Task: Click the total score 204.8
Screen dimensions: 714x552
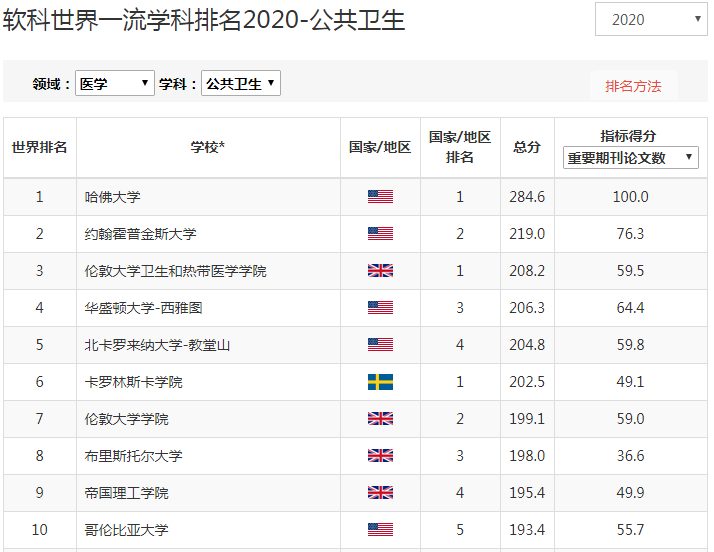Action: point(527,345)
